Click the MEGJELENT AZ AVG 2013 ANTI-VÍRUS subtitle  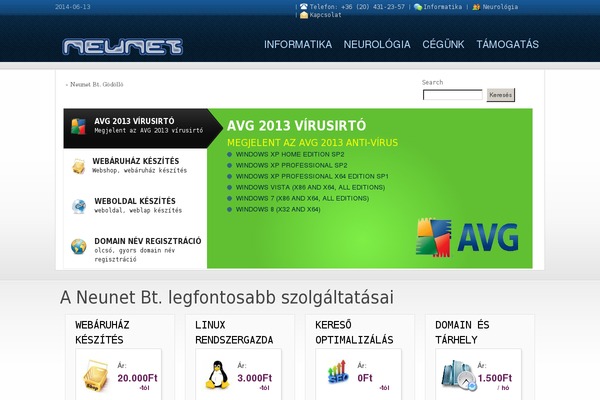313,143
